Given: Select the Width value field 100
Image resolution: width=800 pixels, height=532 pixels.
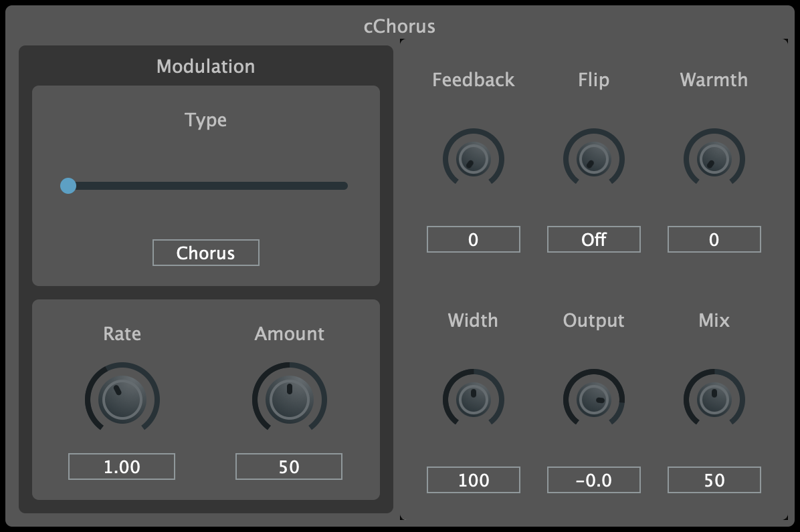Looking at the screenshot, I should pyautogui.click(x=474, y=479).
